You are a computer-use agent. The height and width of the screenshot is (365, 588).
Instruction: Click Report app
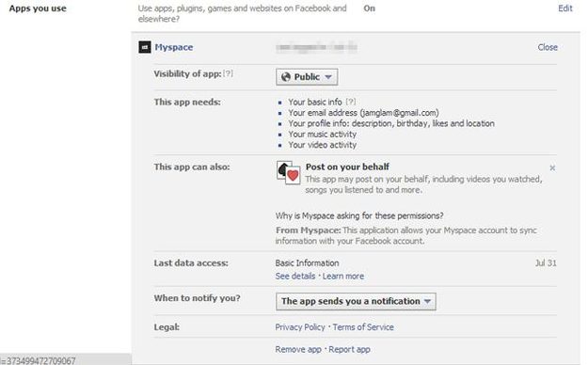point(349,349)
